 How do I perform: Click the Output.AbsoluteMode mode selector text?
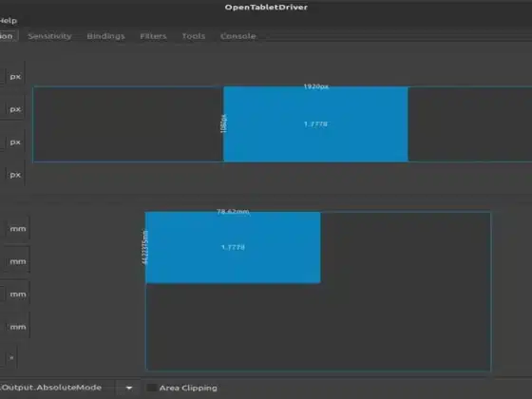point(51,388)
